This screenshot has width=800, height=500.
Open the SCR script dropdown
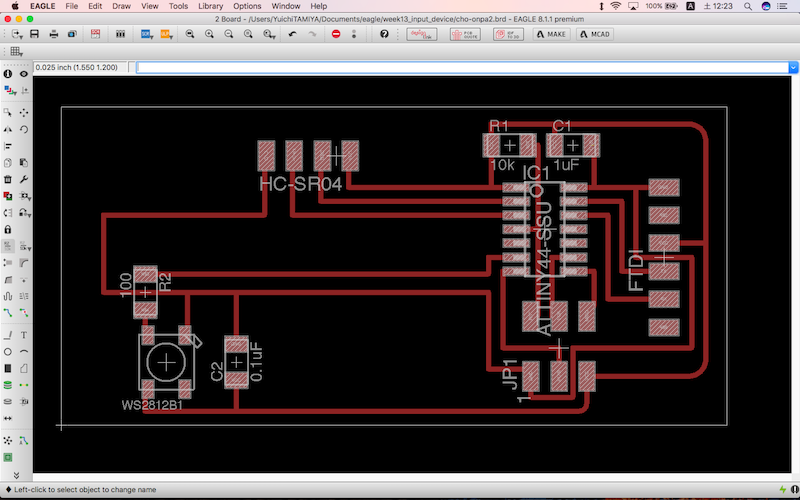(x=147, y=34)
